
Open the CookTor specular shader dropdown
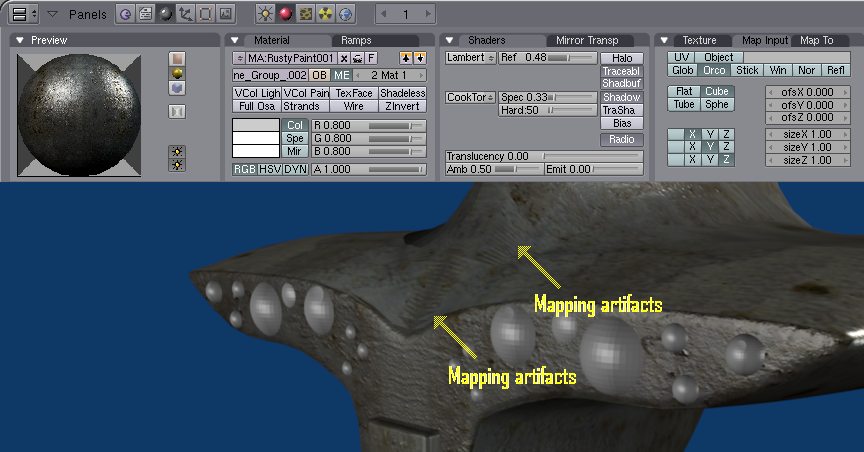click(x=470, y=97)
